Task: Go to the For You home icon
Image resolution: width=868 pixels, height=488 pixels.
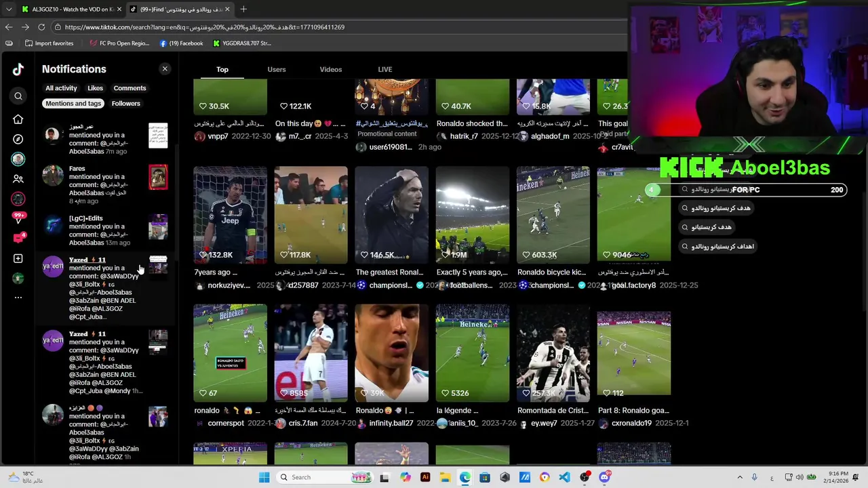Action: pyautogui.click(x=18, y=119)
